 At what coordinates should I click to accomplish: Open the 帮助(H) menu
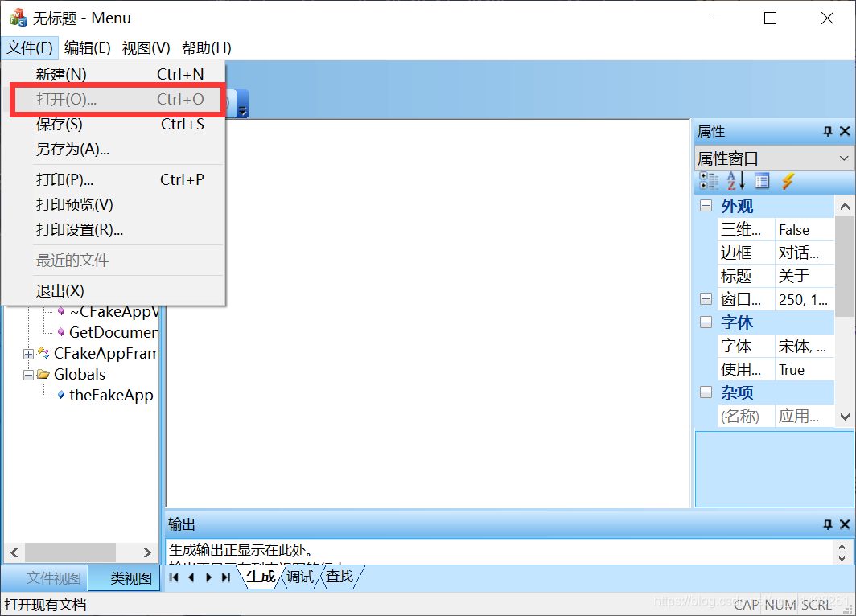(206, 48)
